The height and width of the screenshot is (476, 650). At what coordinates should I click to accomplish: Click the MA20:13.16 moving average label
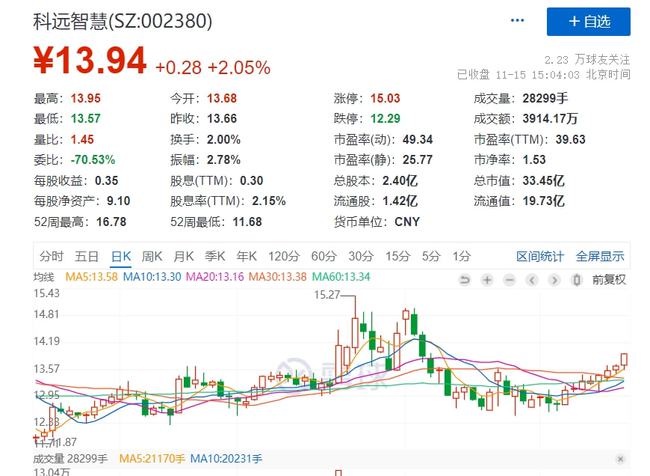tap(215, 277)
